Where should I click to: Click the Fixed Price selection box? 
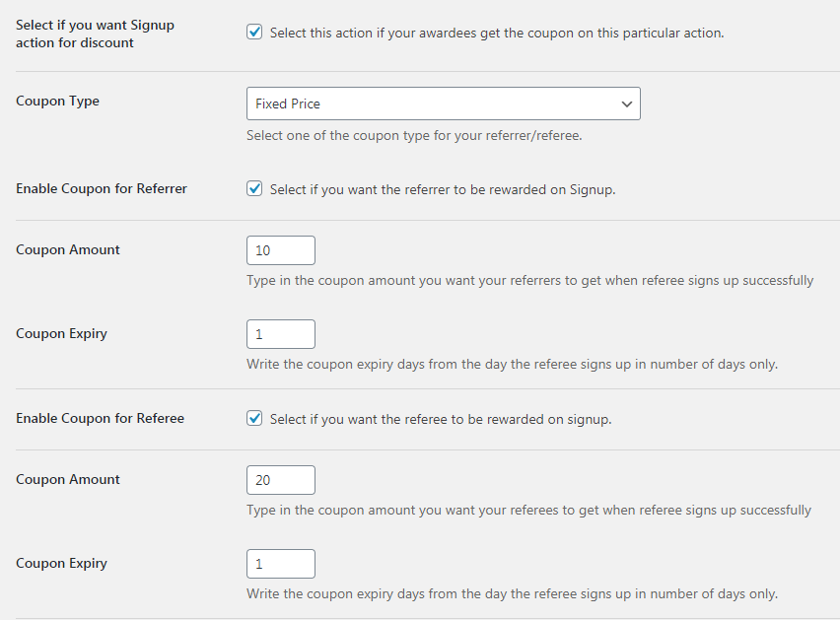443,103
